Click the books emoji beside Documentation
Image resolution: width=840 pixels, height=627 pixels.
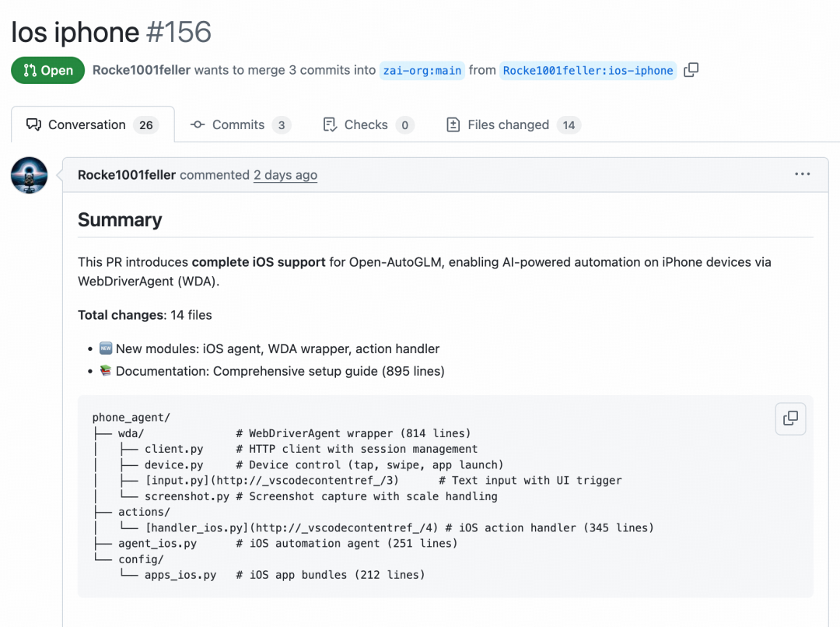(x=106, y=370)
